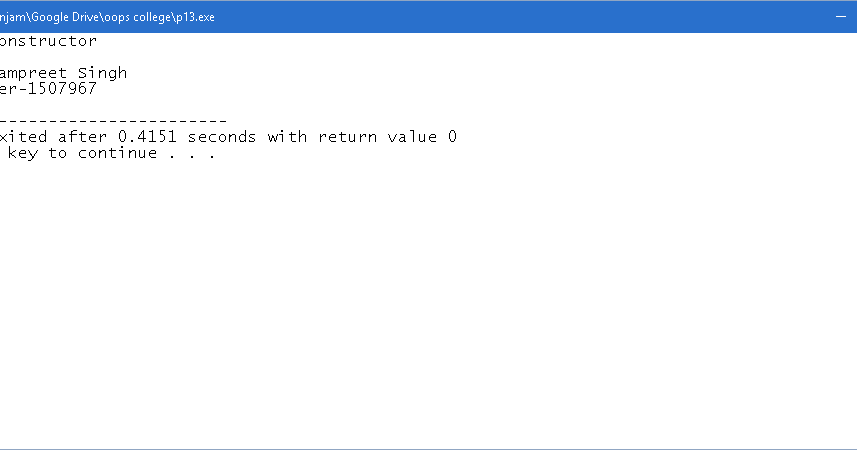Click the bottom edge of the console window
Viewport: 857px width, 450px height.
click(428, 448)
